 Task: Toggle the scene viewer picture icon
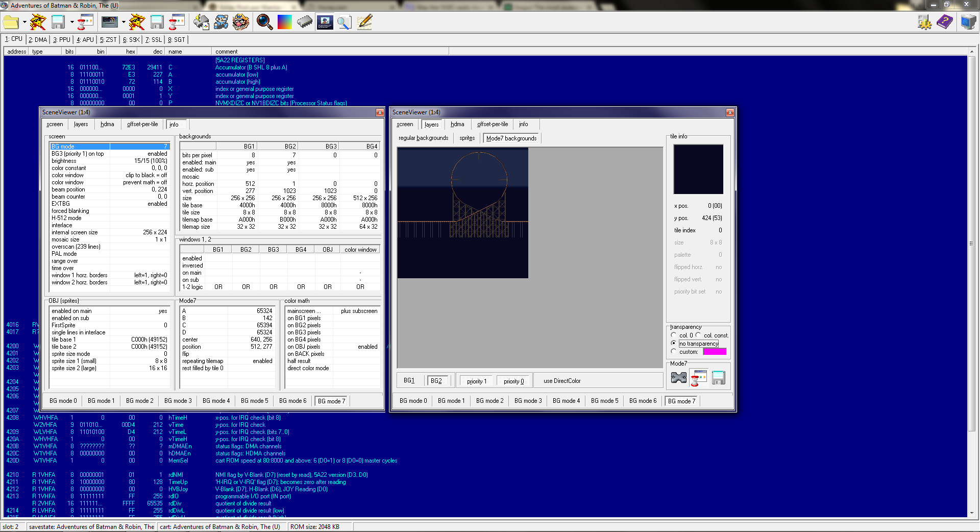tap(325, 22)
